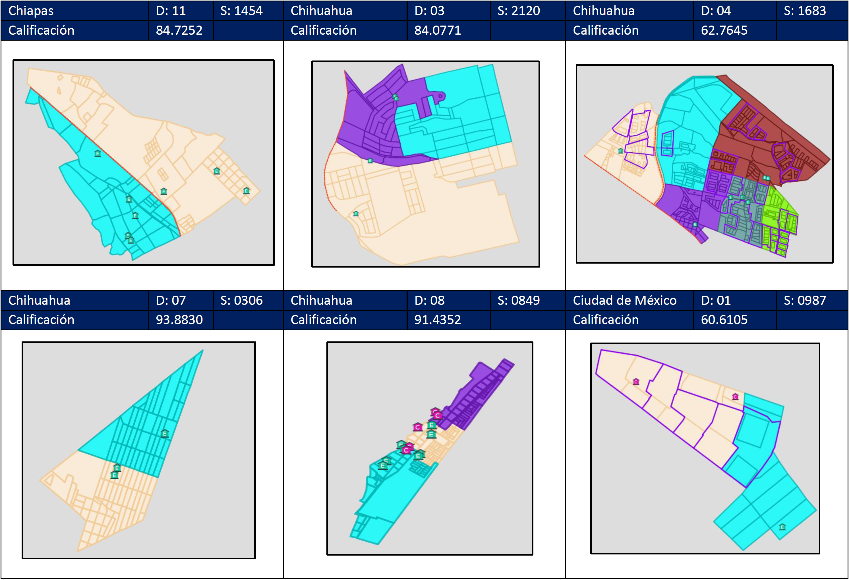This screenshot has width=849, height=580.
Task: Select the D: 07 district cell
Action: pos(180,301)
